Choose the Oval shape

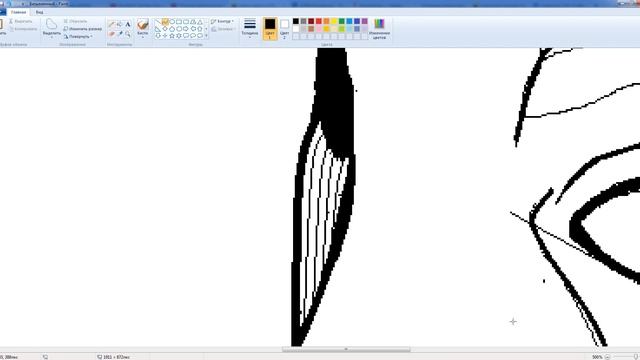172,22
